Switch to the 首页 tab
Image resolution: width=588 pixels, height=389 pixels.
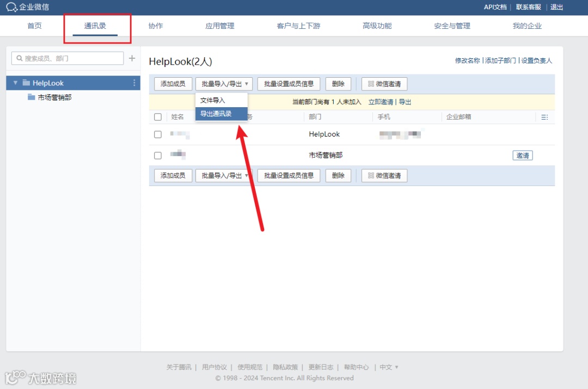(x=34, y=26)
